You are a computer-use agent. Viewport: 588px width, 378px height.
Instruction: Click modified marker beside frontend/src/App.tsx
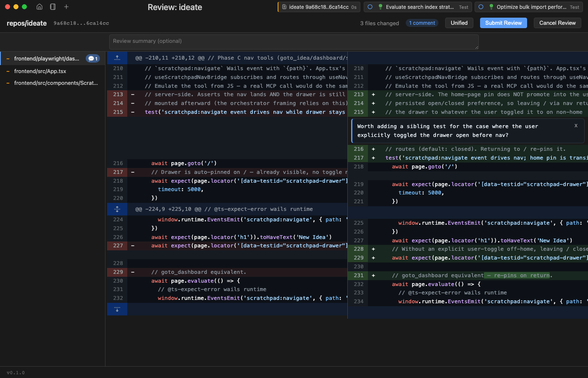(8, 71)
